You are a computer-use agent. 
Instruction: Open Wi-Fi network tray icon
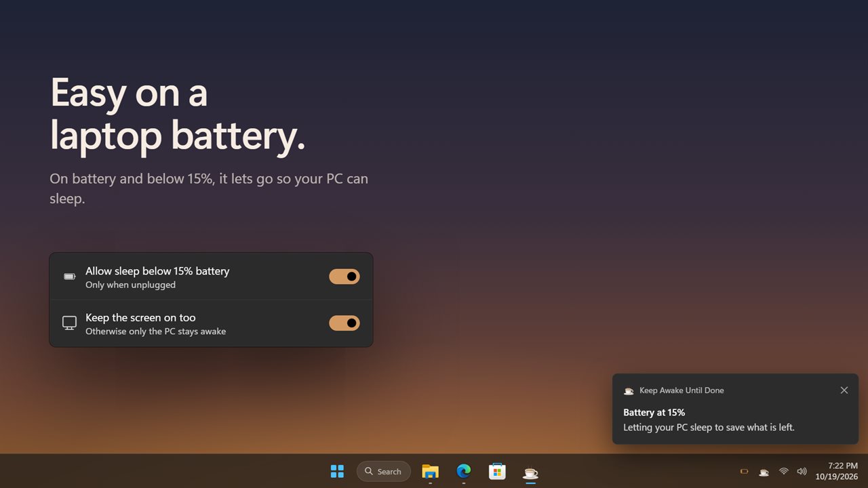[783, 471]
